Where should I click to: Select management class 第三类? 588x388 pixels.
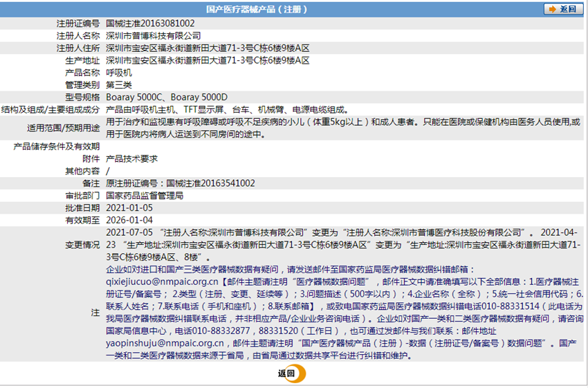(x=119, y=84)
